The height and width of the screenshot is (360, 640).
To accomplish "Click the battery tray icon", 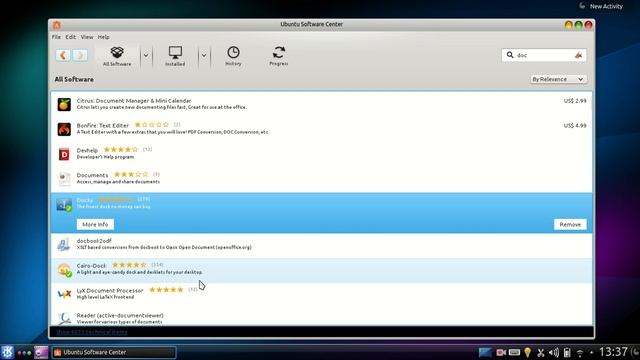I will point(567,353).
